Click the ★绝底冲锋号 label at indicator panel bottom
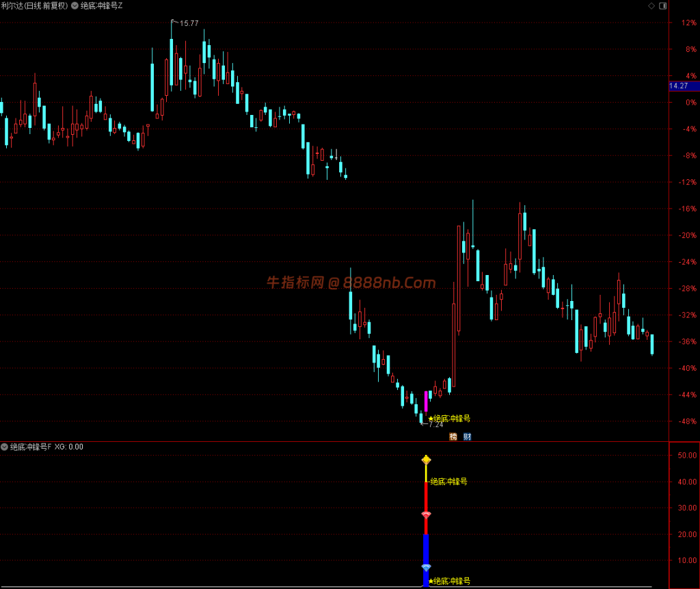 pos(449,581)
